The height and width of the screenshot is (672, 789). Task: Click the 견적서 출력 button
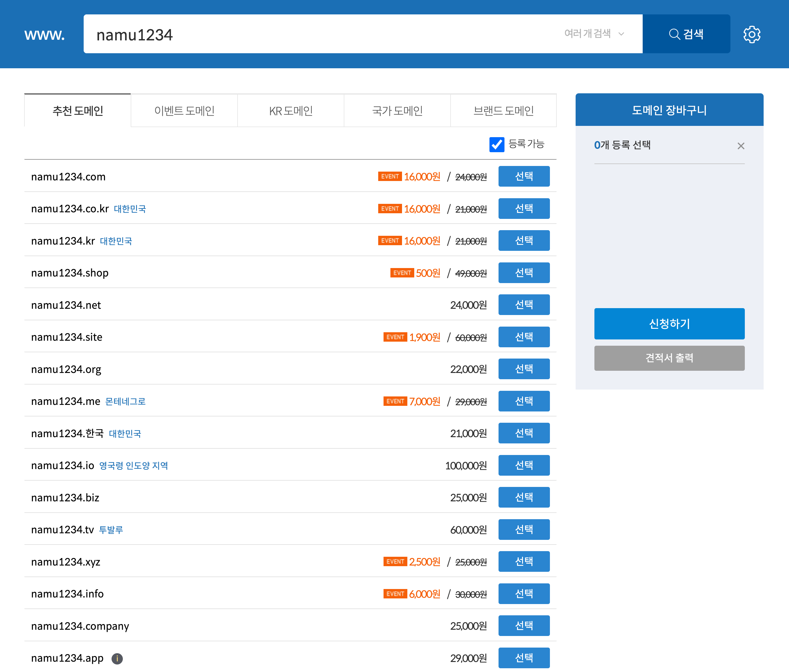669,358
